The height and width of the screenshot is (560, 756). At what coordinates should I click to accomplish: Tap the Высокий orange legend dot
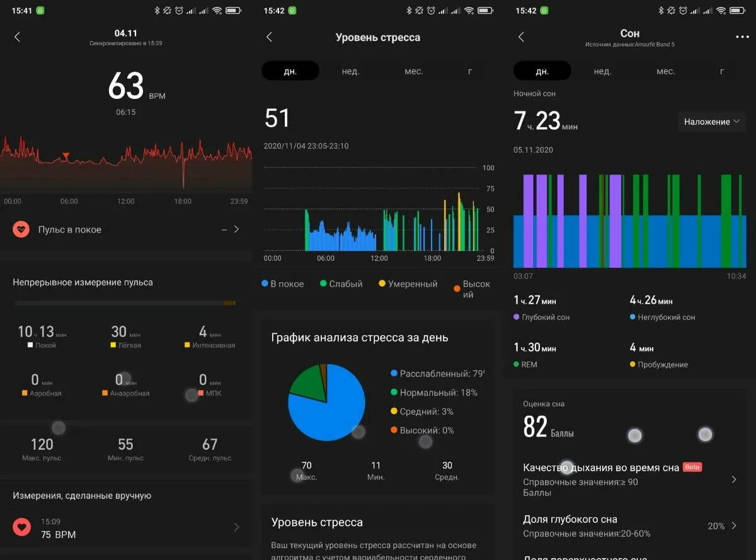457,289
